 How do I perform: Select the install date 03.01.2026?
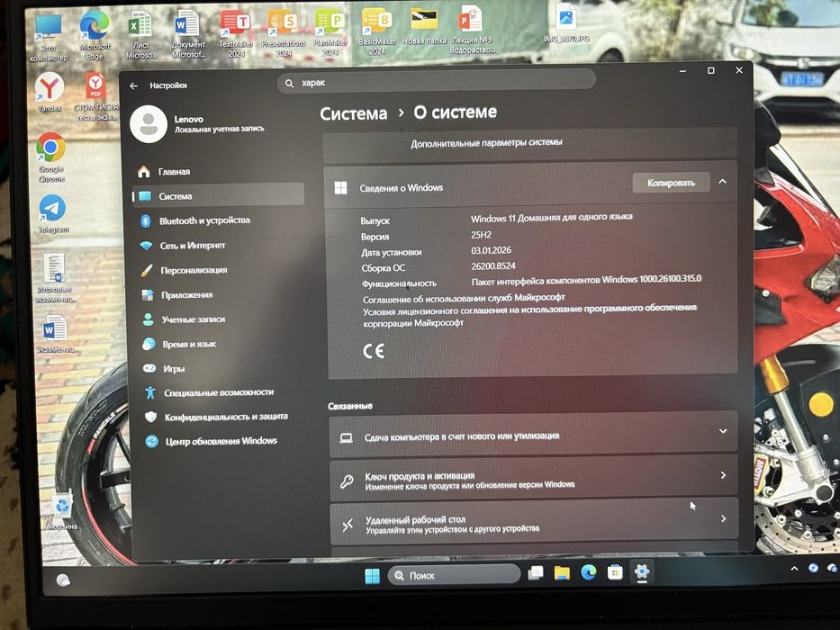[492, 250]
